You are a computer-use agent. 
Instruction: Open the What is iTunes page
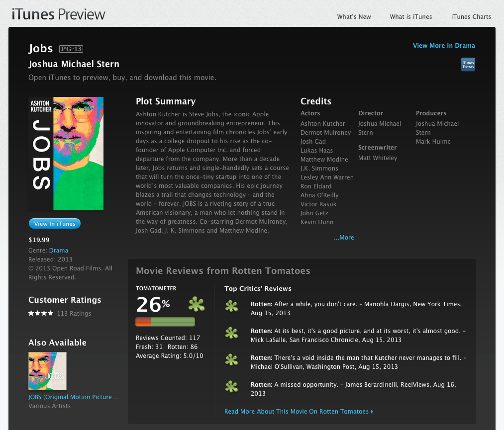410,17
